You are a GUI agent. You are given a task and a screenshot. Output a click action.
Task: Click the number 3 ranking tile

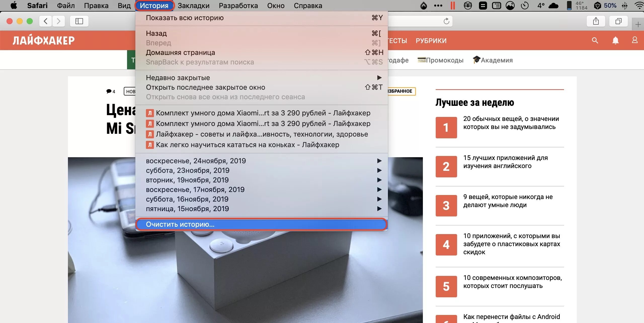click(x=446, y=206)
